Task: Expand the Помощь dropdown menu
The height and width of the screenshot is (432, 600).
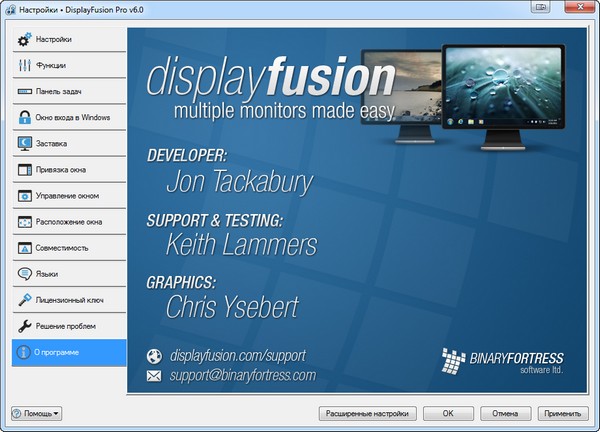Action: tap(36, 413)
